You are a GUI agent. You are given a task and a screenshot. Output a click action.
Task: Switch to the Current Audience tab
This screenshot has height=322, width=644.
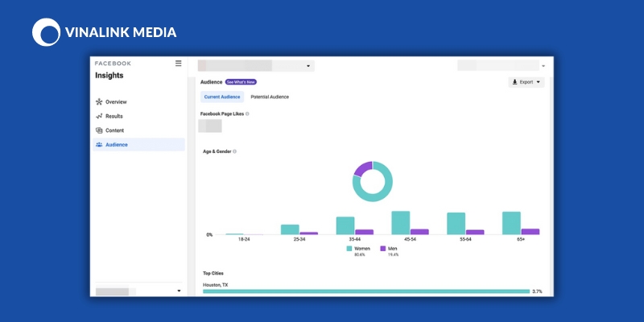222,97
